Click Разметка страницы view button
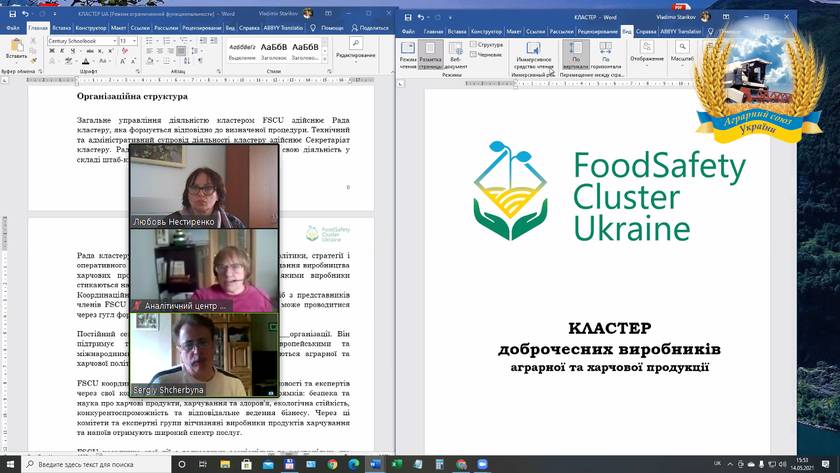The image size is (840, 473). coord(430,55)
